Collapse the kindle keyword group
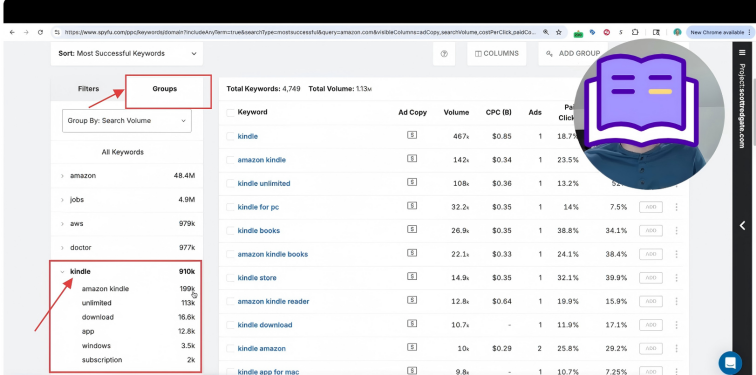 (62, 272)
